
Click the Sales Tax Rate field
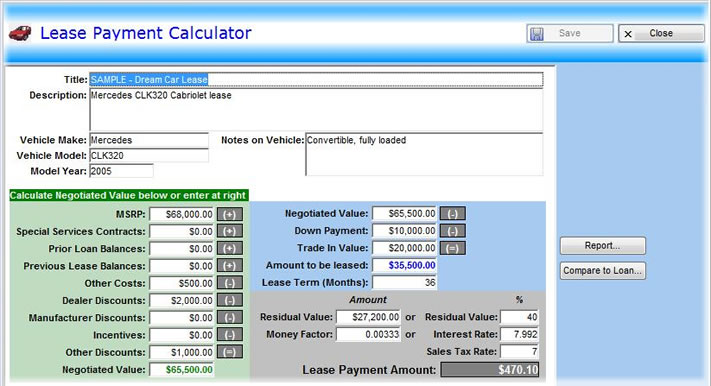520,352
